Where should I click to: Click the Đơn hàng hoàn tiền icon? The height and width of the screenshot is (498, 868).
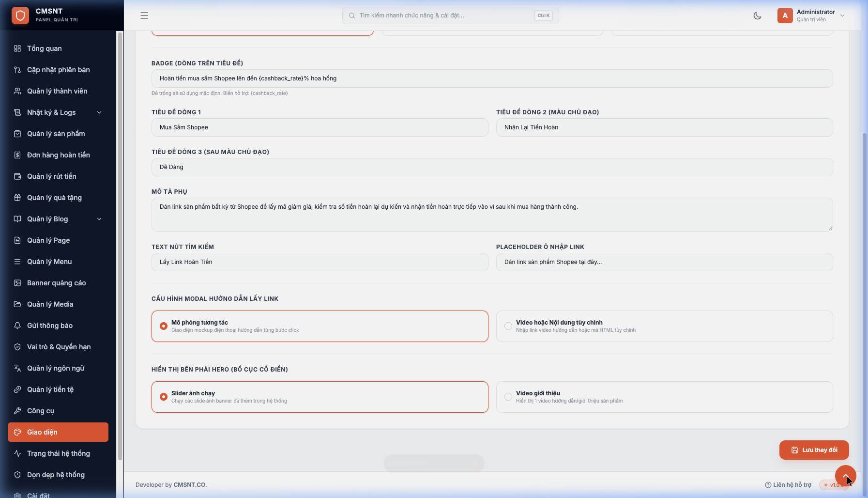pyautogui.click(x=17, y=155)
